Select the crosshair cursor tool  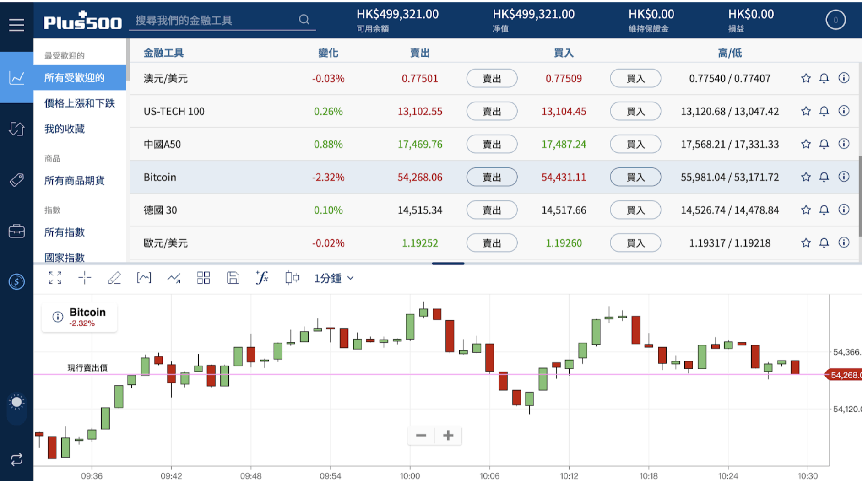coord(85,278)
